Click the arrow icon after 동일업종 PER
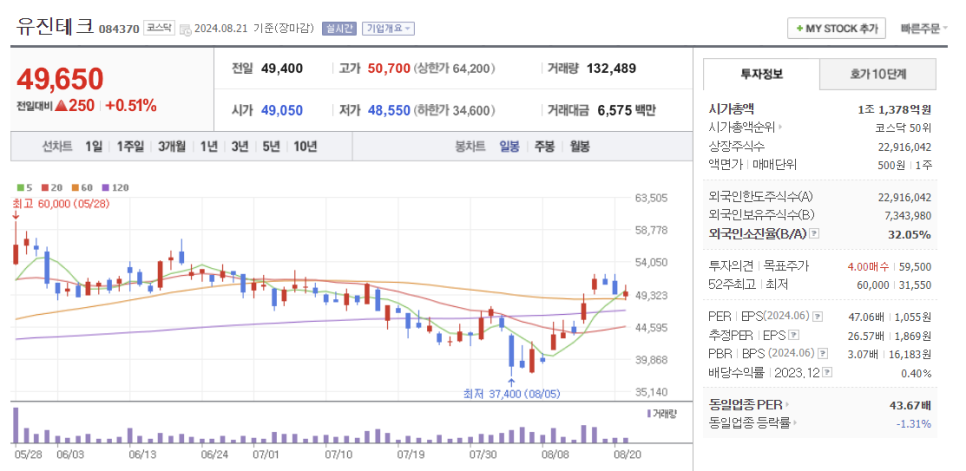The width and height of the screenshot is (966, 471). (787, 405)
